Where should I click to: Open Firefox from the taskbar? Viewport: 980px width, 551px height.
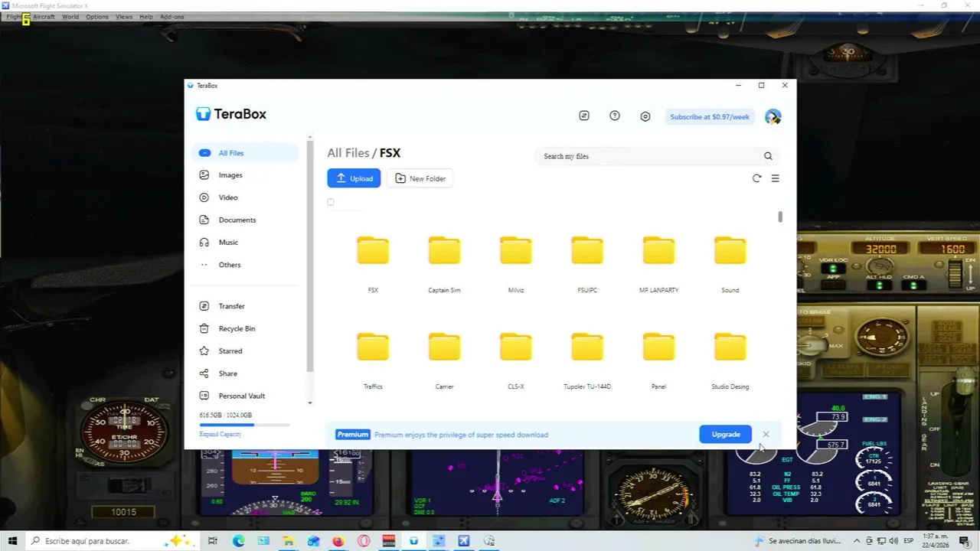click(x=338, y=541)
